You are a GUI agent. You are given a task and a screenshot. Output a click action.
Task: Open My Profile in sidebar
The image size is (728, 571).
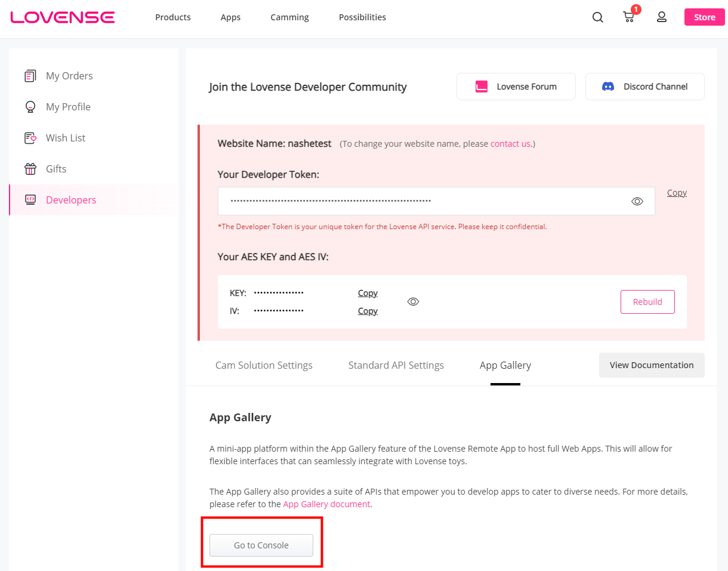click(68, 107)
